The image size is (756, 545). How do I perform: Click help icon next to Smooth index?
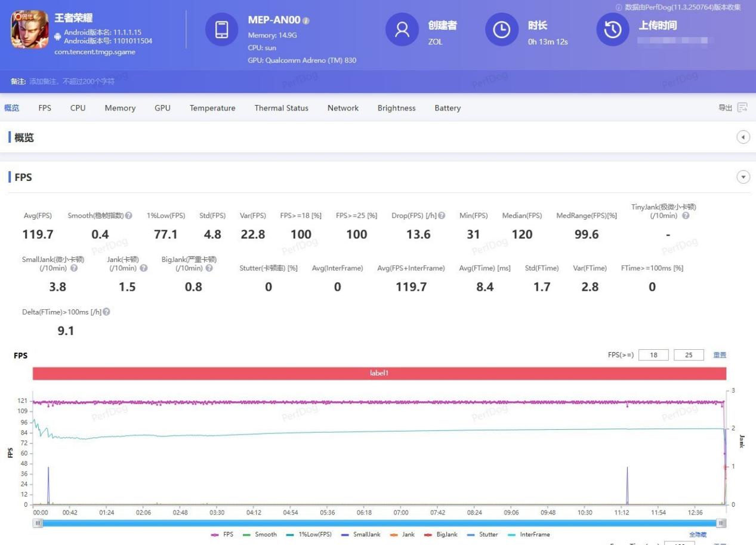coord(129,215)
